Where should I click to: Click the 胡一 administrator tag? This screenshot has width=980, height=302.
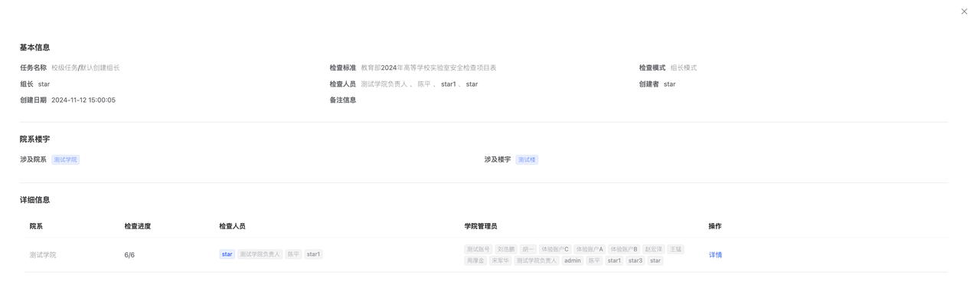pos(528,249)
